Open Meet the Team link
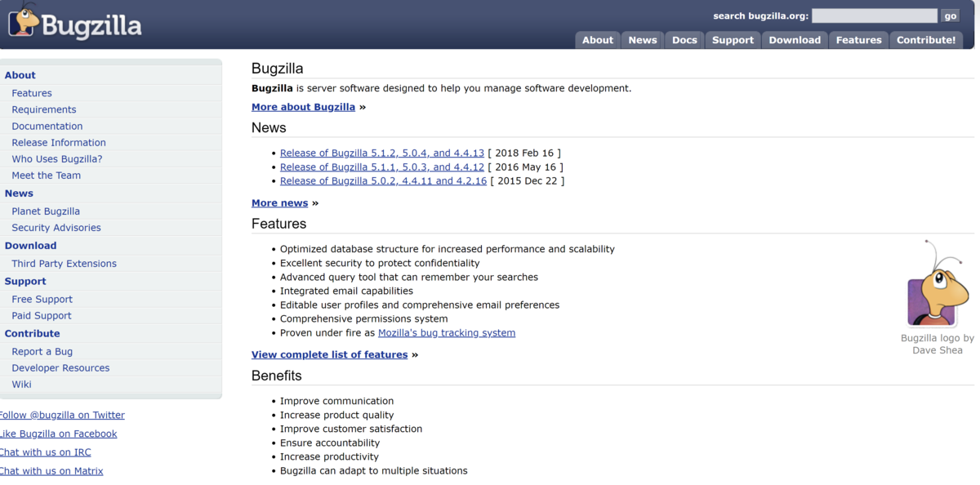 point(47,175)
